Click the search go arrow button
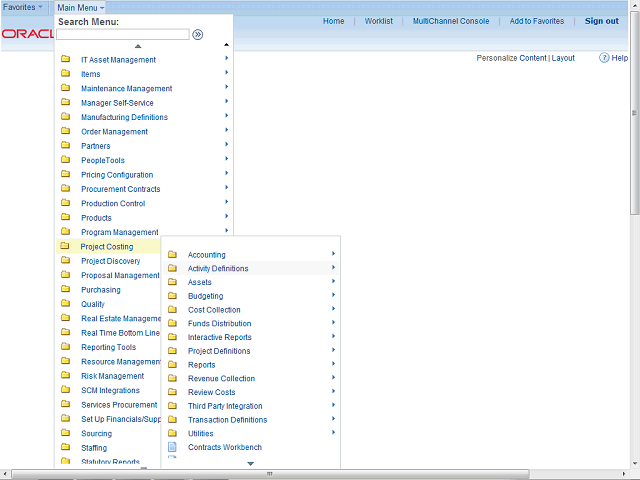 tap(198, 34)
